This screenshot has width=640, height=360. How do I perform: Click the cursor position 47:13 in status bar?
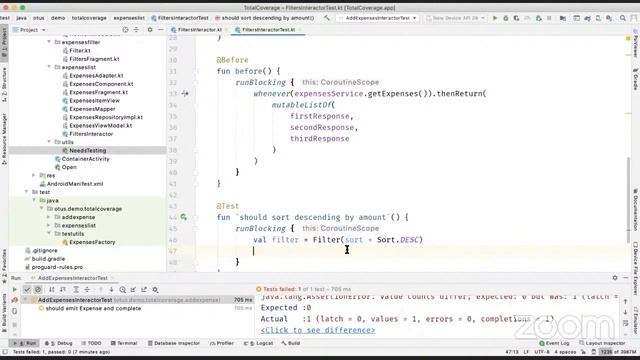tap(512, 352)
